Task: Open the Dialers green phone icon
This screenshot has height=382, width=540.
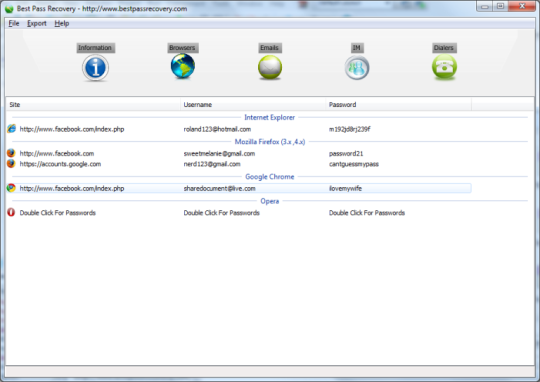Action: pos(444,67)
